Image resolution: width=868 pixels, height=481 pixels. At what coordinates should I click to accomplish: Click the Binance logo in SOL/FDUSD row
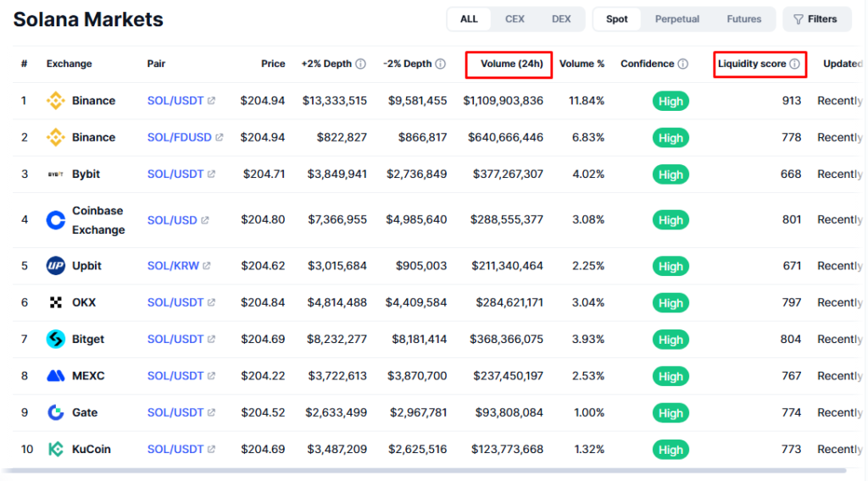click(55, 137)
